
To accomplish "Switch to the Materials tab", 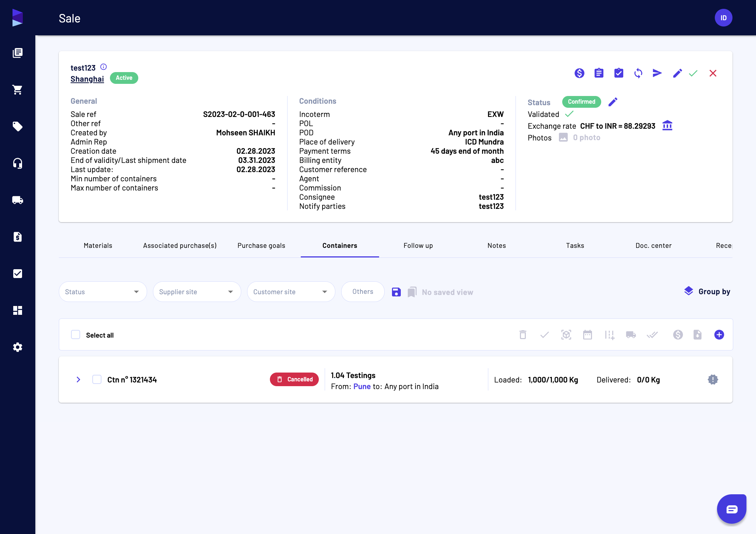I will pyautogui.click(x=98, y=246).
